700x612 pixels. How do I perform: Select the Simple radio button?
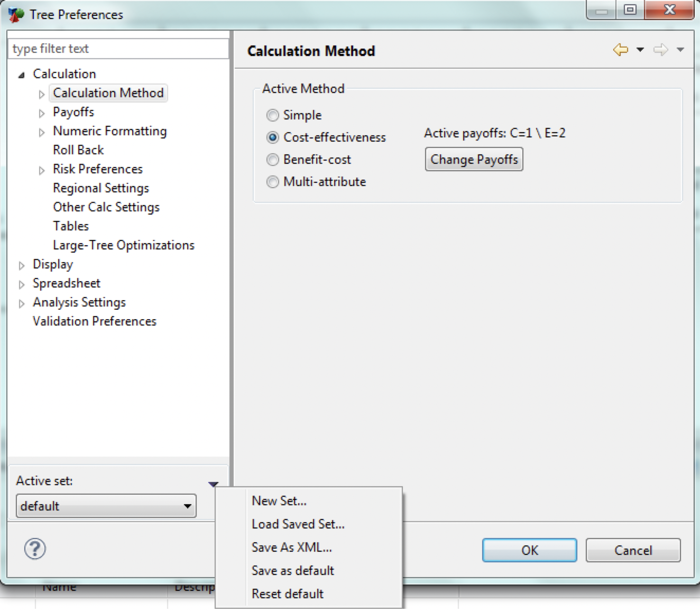click(x=273, y=115)
